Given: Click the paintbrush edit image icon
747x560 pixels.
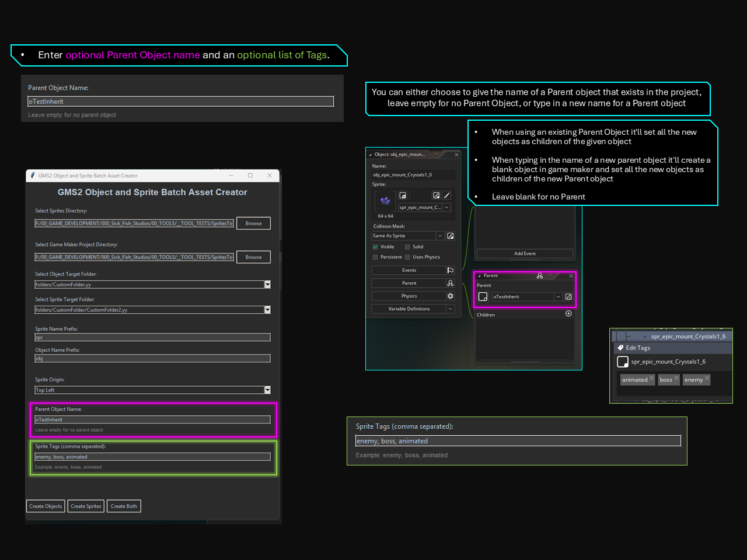Looking at the screenshot, I should coord(446,195).
